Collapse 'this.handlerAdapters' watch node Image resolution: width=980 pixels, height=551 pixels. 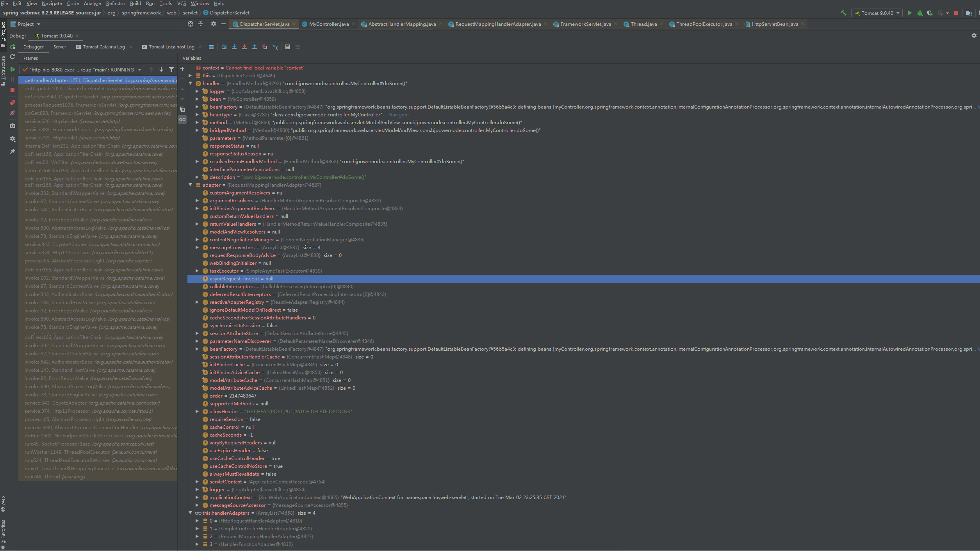190,513
